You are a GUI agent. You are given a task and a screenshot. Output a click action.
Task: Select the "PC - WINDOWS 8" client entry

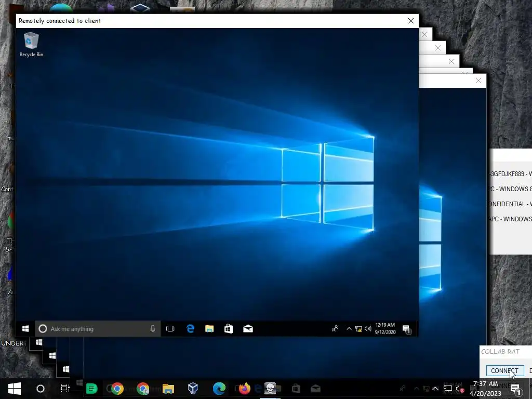pos(510,189)
